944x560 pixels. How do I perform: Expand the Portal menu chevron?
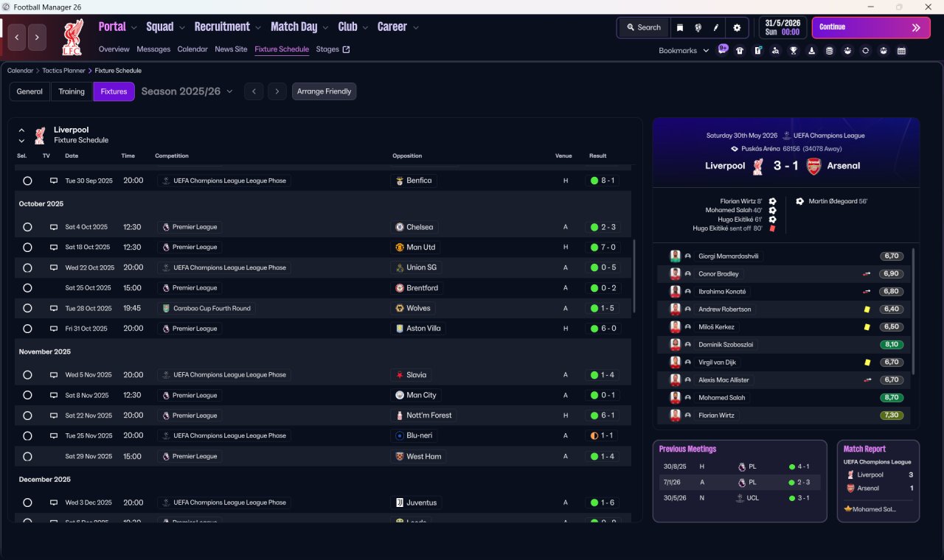tap(134, 28)
